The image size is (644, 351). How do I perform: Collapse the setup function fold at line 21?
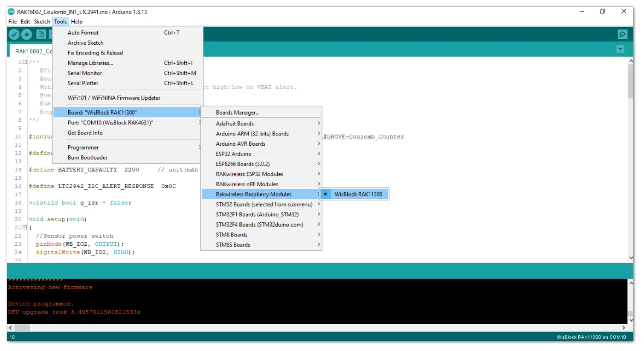pyautogui.click(x=25, y=227)
